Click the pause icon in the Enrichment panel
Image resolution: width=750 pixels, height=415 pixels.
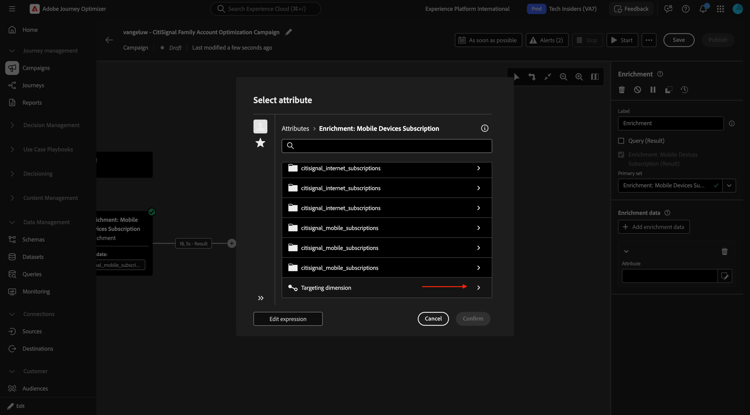pyautogui.click(x=653, y=90)
